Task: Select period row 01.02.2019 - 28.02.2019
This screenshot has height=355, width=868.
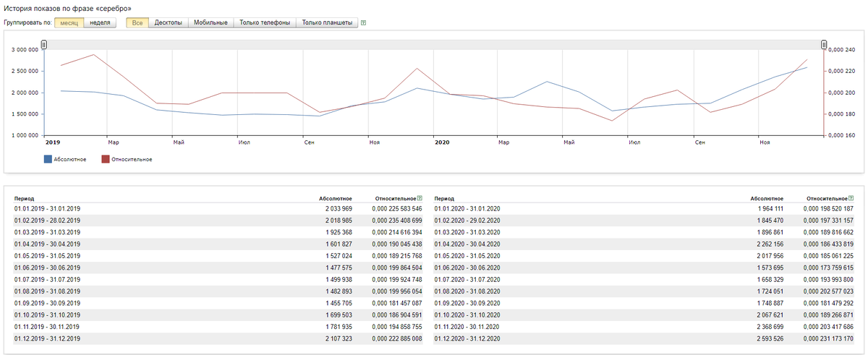Action: click(x=218, y=220)
